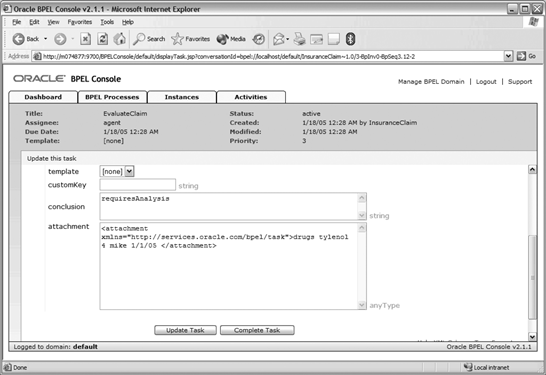Click the ORACLE logo

[x=39, y=79]
